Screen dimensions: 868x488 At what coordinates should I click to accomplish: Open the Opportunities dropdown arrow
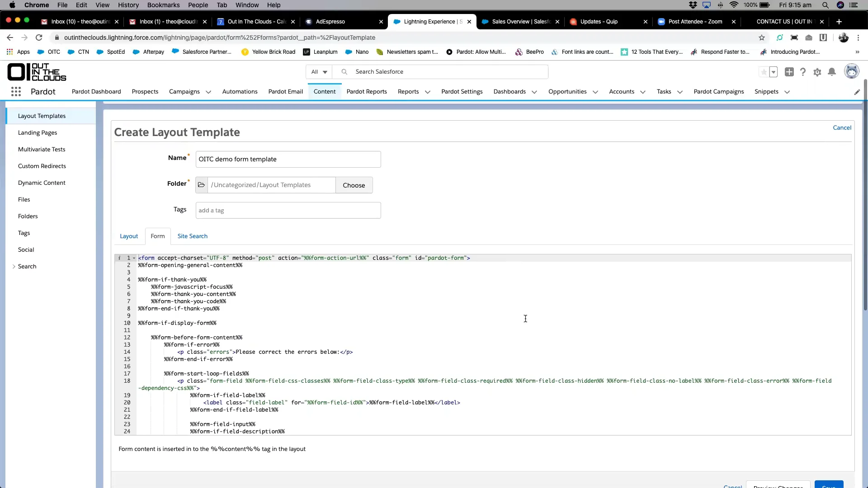tap(595, 92)
